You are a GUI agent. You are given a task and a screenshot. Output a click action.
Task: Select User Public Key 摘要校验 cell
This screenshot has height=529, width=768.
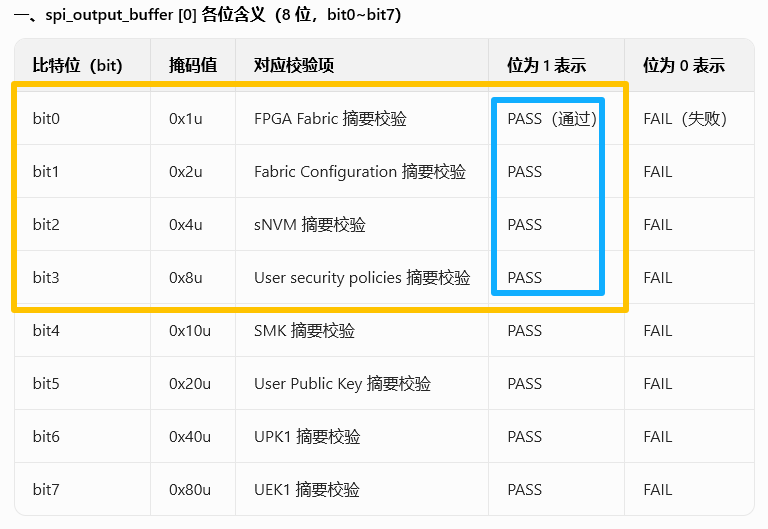[x=342, y=384]
